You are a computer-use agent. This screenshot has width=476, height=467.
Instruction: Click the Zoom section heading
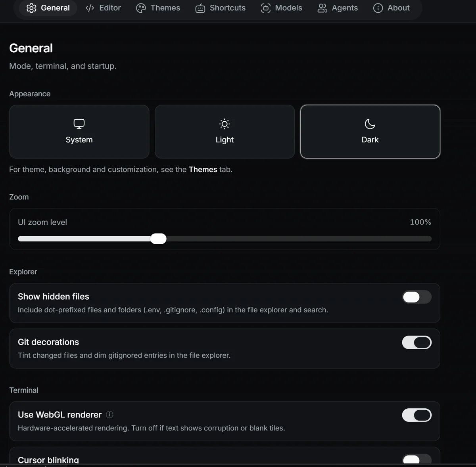[x=19, y=197]
